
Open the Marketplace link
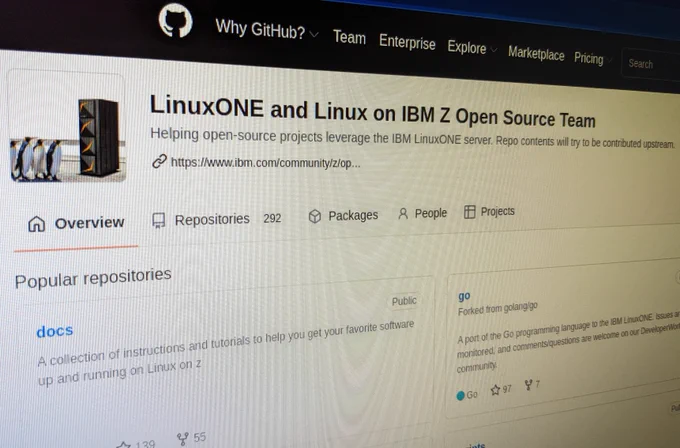pyautogui.click(x=536, y=54)
